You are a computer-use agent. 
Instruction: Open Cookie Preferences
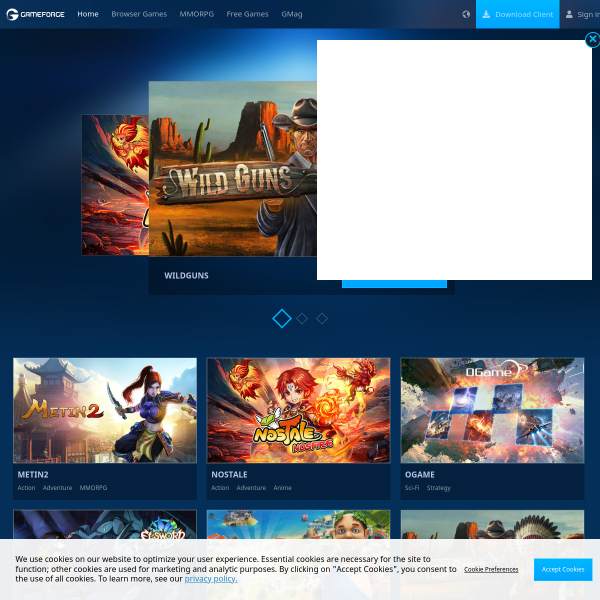click(x=491, y=569)
